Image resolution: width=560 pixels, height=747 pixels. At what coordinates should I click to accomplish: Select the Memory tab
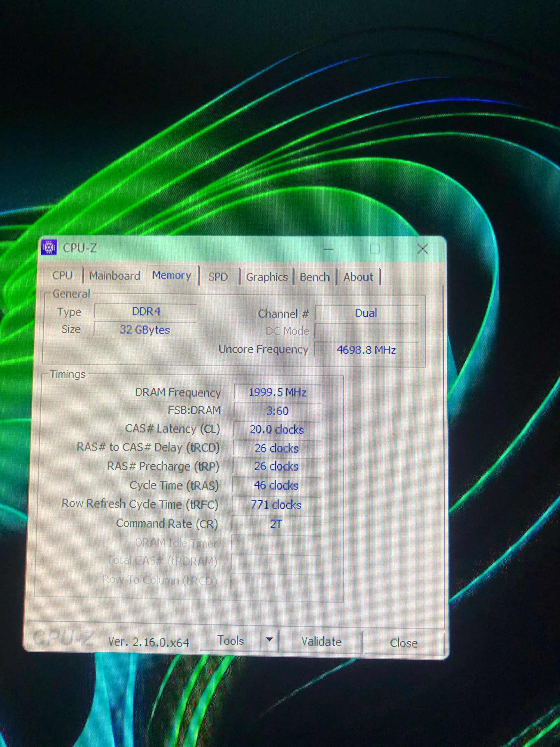coord(172,276)
